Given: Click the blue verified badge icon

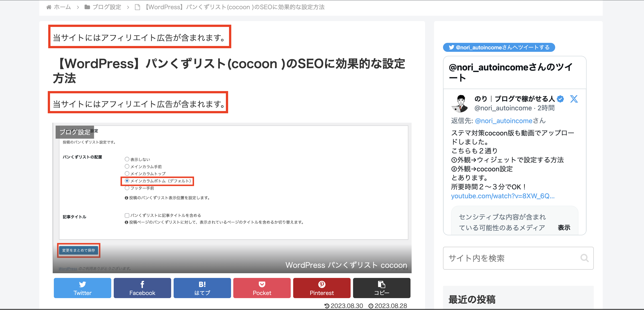Looking at the screenshot, I should click(561, 99).
